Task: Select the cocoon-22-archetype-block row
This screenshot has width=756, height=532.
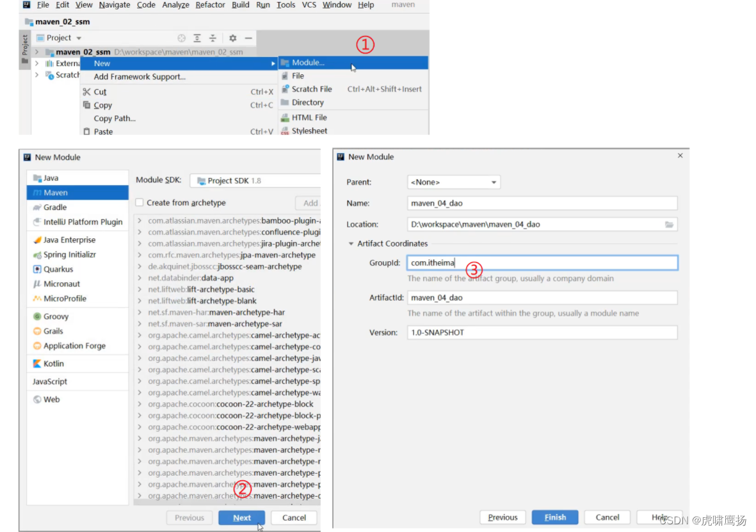Action: (228, 404)
